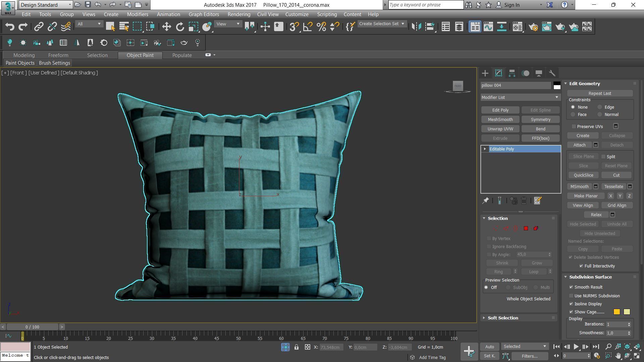
Task: Enable Use NURMS Subdivision
Action: pos(571,296)
